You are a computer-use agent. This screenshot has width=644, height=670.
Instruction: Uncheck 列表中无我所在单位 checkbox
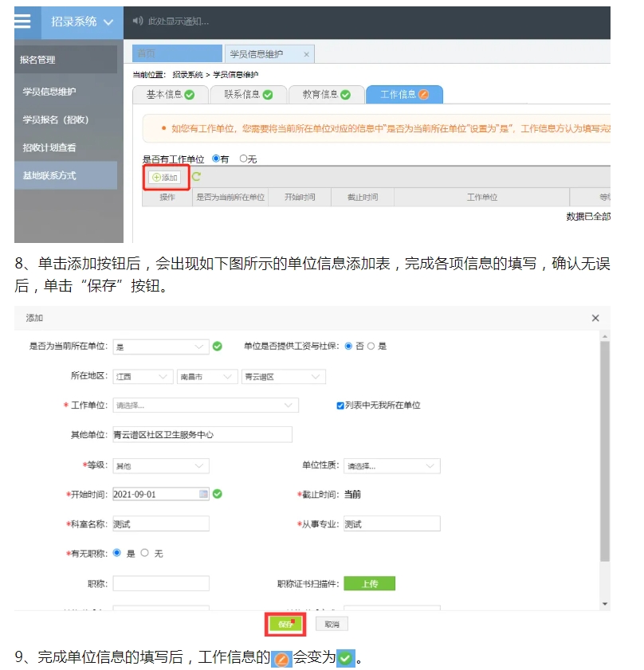point(340,406)
